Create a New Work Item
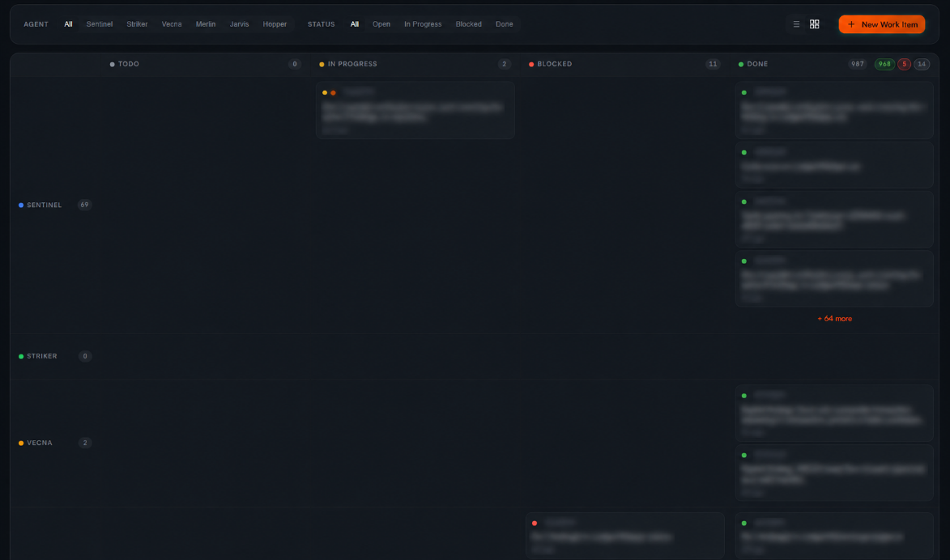This screenshot has width=950, height=560. [x=881, y=24]
